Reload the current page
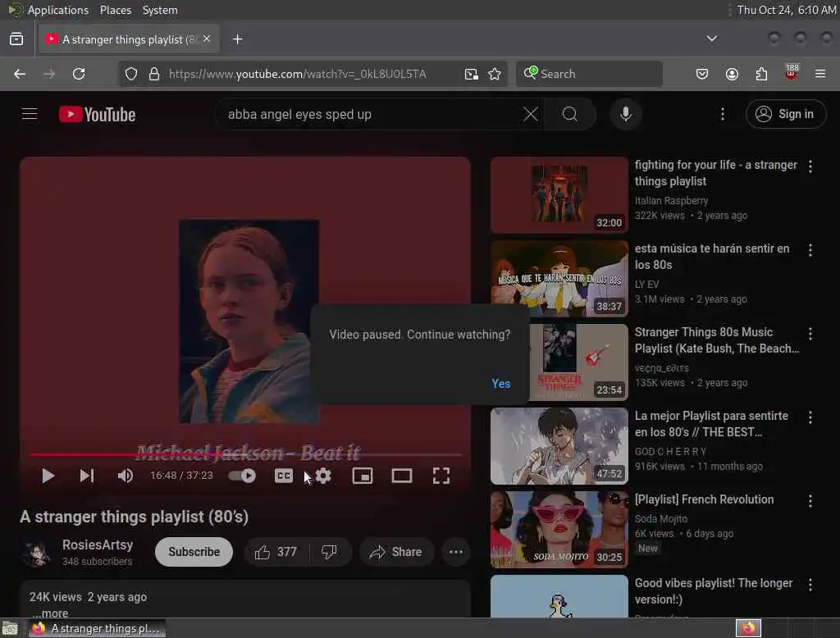 pos(79,74)
